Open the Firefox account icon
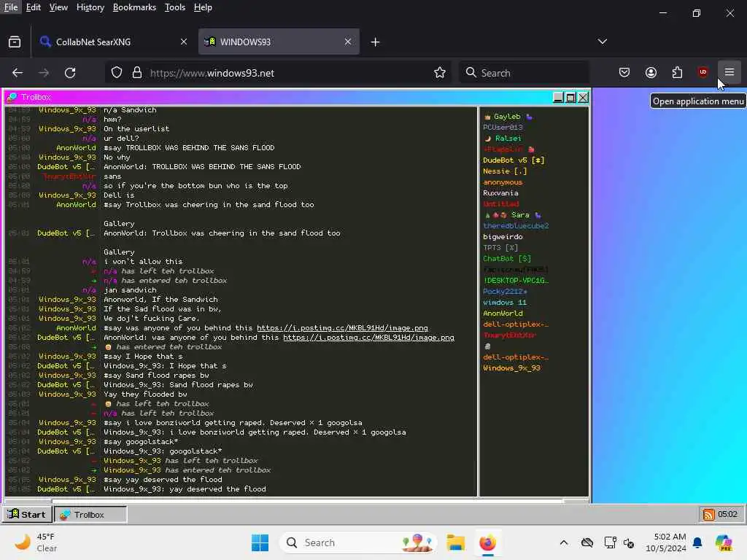Image resolution: width=747 pixels, height=560 pixels. pos(651,72)
